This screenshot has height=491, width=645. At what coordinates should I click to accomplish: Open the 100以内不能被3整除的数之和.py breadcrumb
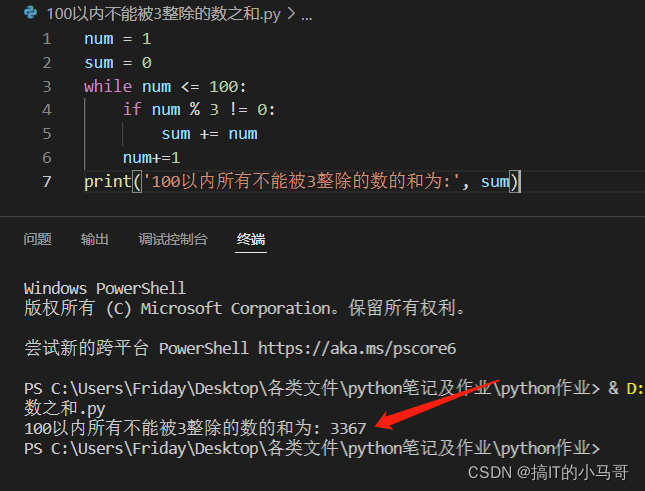163,14
